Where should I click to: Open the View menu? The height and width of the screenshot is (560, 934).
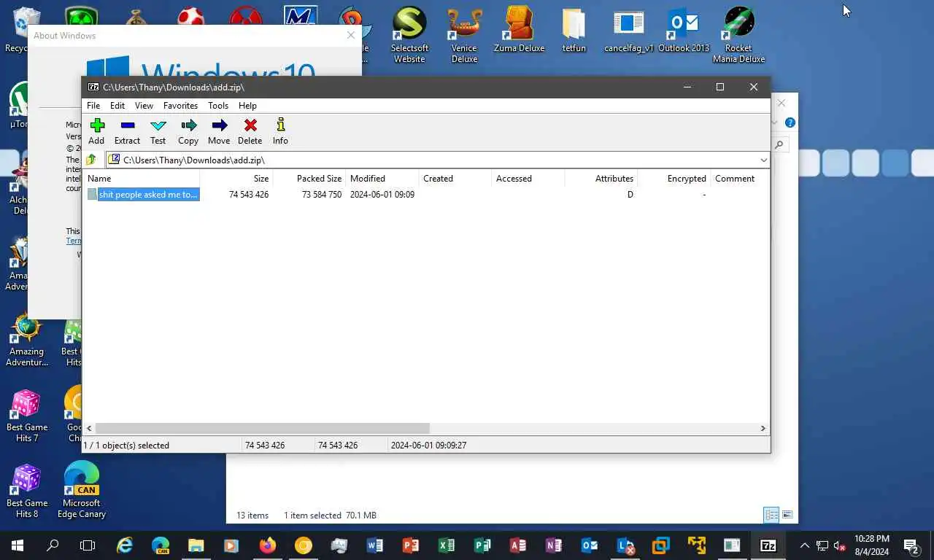(144, 106)
